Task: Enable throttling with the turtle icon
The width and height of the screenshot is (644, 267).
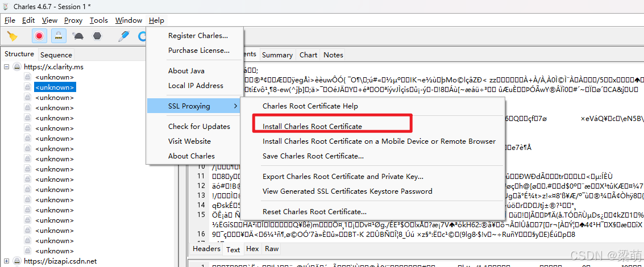Action: click(x=78, y=36)
